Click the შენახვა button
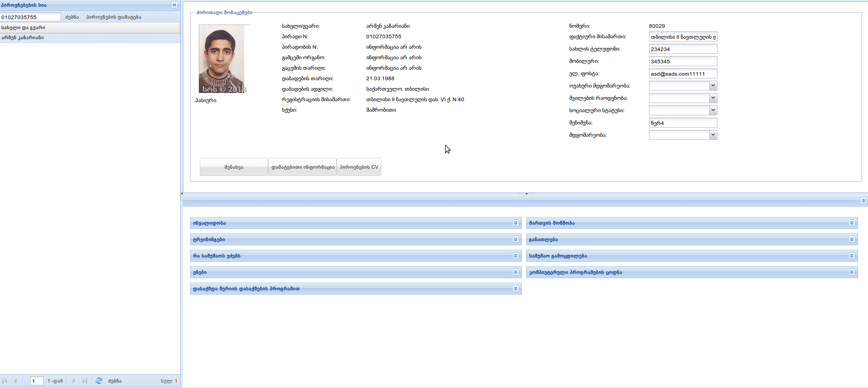Image resolution: width=868 pixels, height=388 pixels. point(234,167)
